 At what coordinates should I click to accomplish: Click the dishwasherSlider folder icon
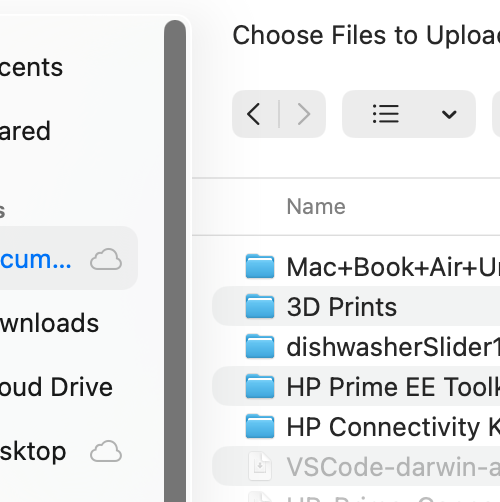click(x=260, y=346)
